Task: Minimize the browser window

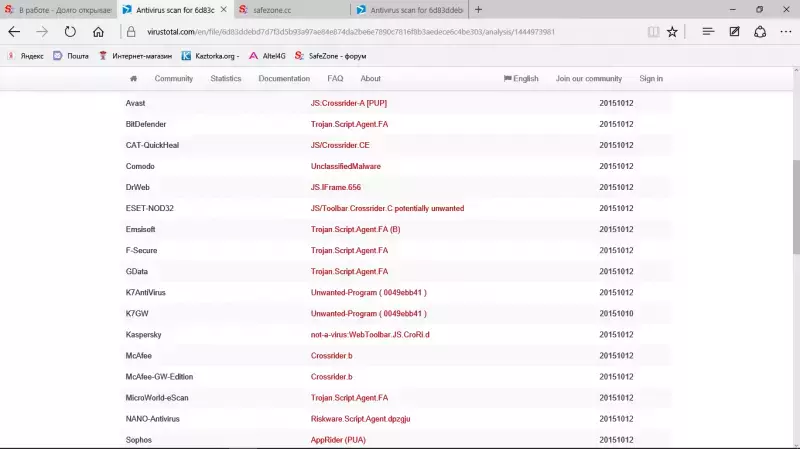Action: tap(733, 10)
